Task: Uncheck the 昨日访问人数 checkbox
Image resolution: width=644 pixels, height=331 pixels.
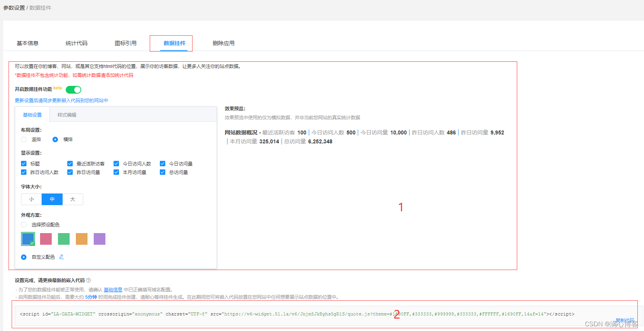Action: [x=24, y=172]
